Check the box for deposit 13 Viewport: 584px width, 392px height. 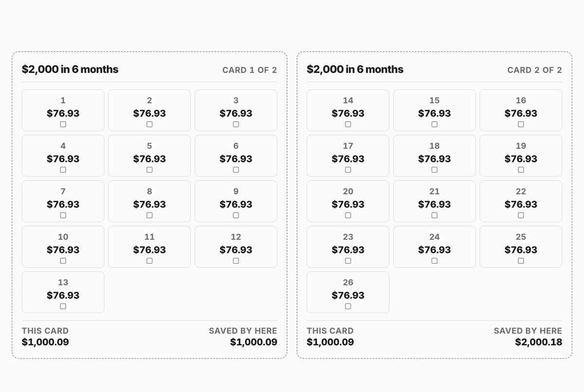pos(63,306)
